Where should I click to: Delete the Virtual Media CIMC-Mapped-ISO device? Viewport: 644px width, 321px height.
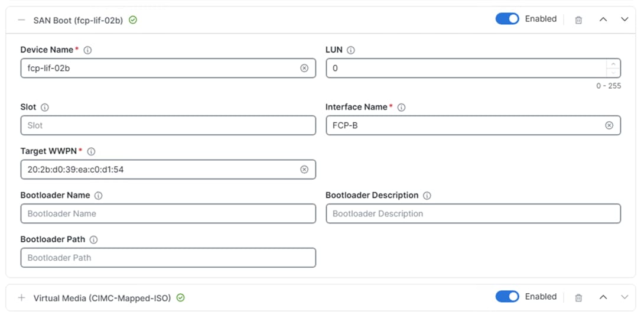578,297
